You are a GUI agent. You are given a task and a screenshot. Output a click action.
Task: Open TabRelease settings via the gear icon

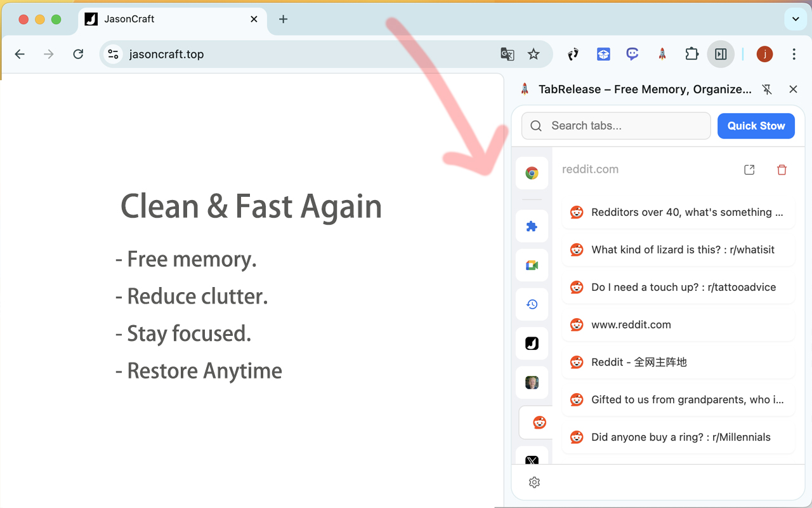[x=534, y=482]
